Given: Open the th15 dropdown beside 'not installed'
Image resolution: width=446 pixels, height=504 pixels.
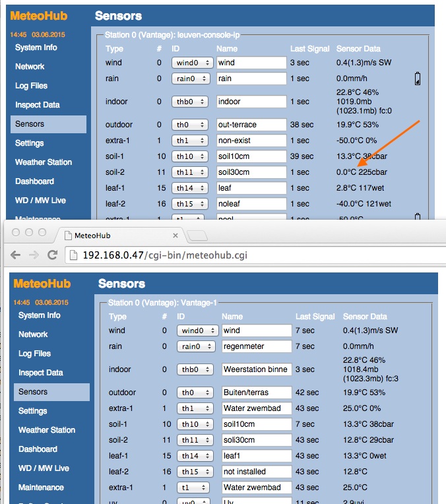Looking at the screenshot, I should pos(197,472).
